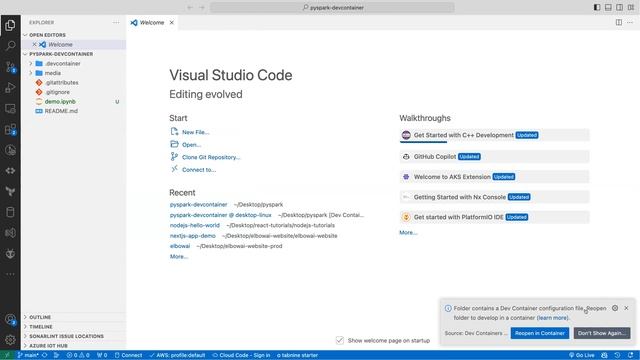Click the main branch status item

28,355
